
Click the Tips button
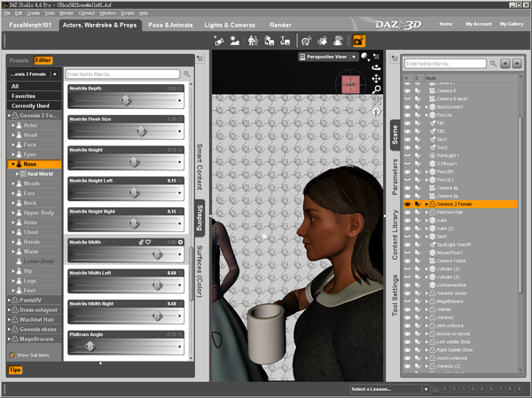[x=15, y=370]
